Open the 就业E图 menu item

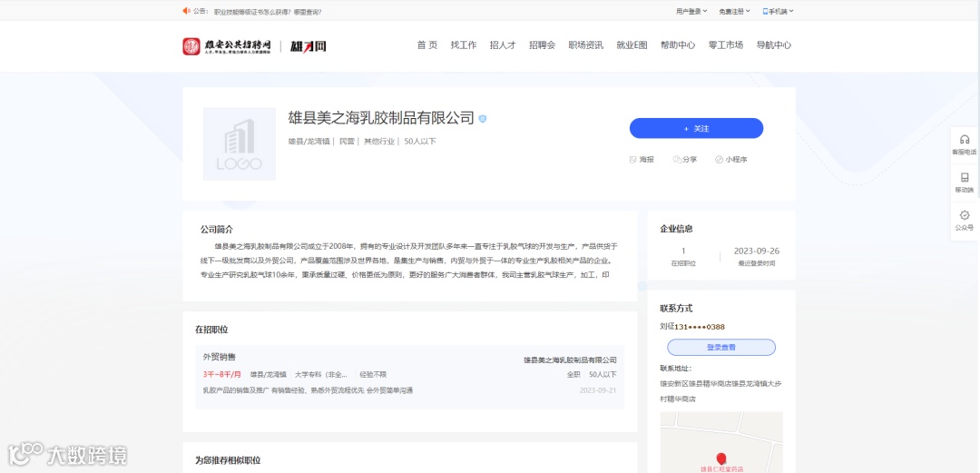point(632,45)
